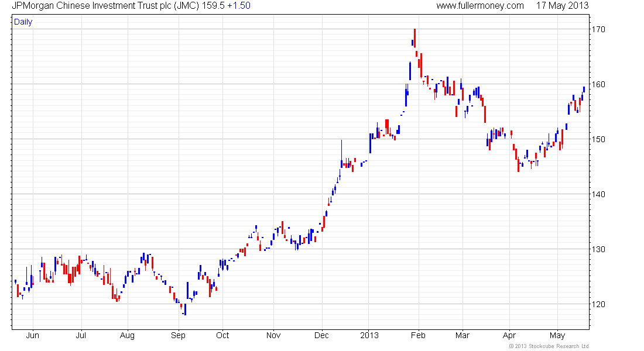Click the 'Mar' month axis label

(x=463, y=335)
